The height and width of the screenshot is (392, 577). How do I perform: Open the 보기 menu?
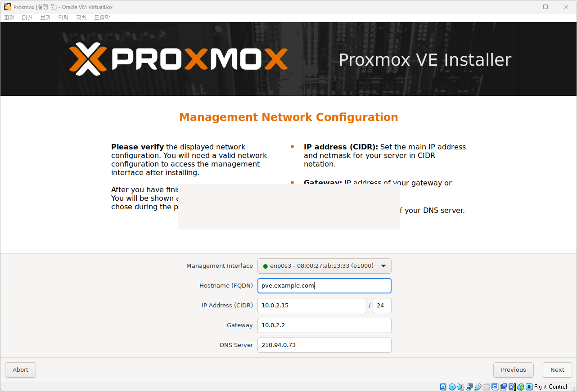[x=45, y=18]
